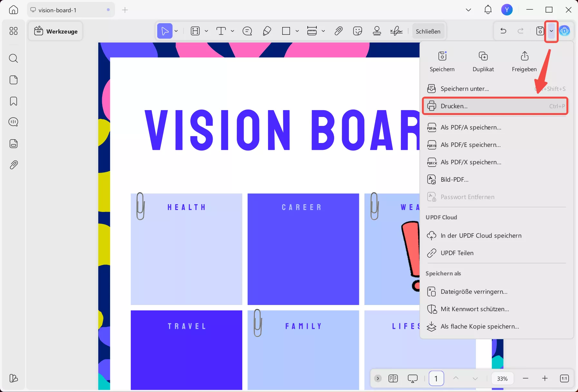The height and width of the screenshot is (392, 578).
Task: Open search in the left sidebar
Action: coord(13,58)
